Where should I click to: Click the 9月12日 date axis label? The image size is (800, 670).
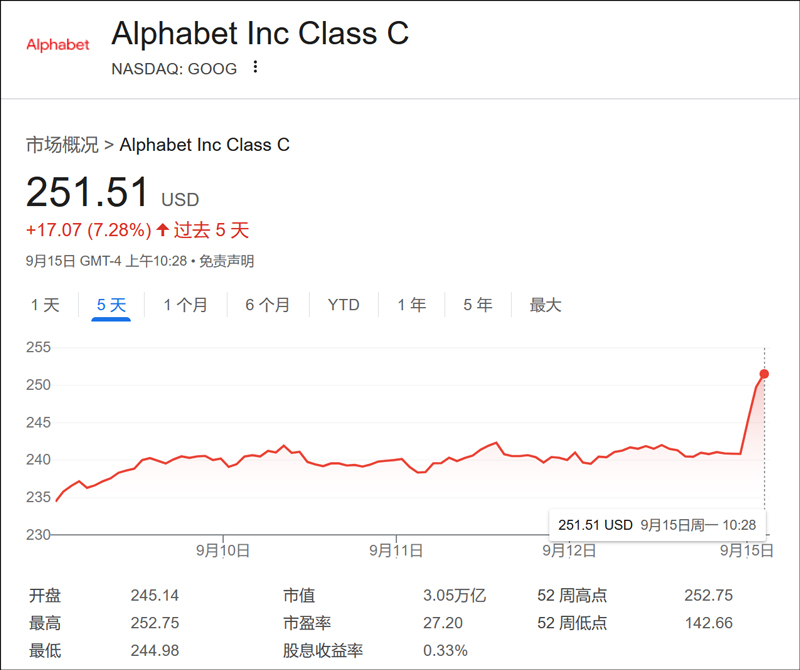[569, 550]
